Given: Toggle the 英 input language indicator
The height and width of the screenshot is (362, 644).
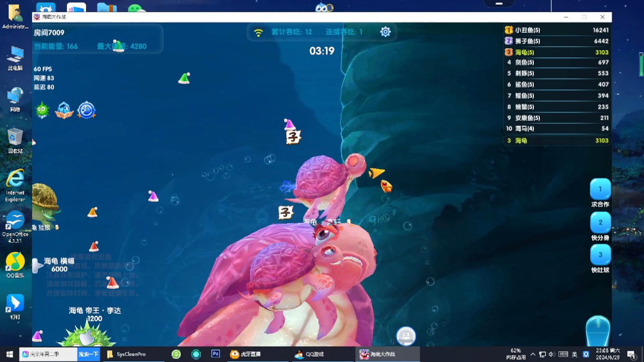Looking at the screenshot, I should pos(575,354).
